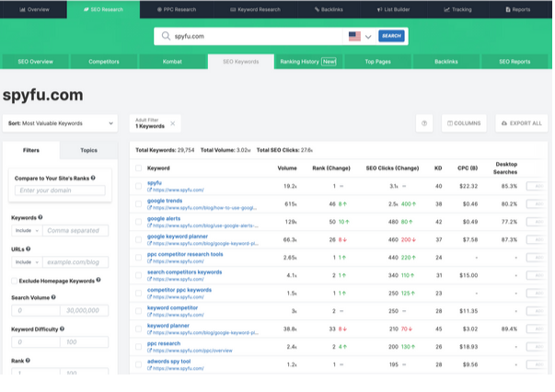Screen dimensions: 555x392
Task: Open the Backlinks sub-tab
Action: tap(446, 62)
